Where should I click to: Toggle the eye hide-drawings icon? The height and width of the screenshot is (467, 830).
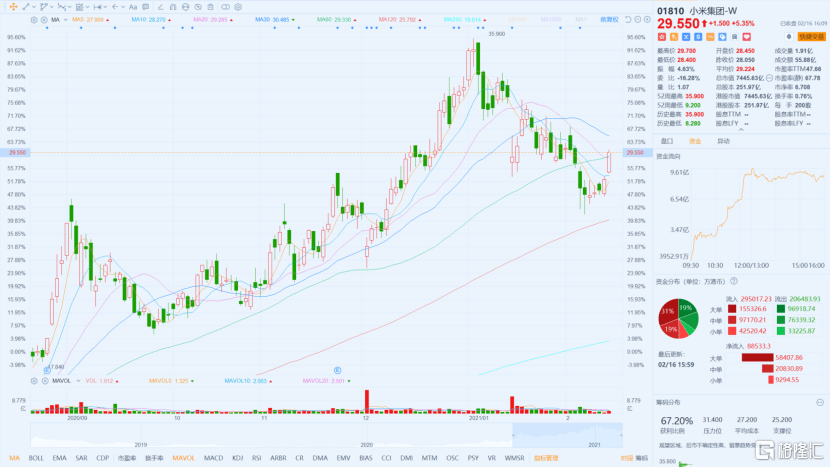(x=198, y=7)
